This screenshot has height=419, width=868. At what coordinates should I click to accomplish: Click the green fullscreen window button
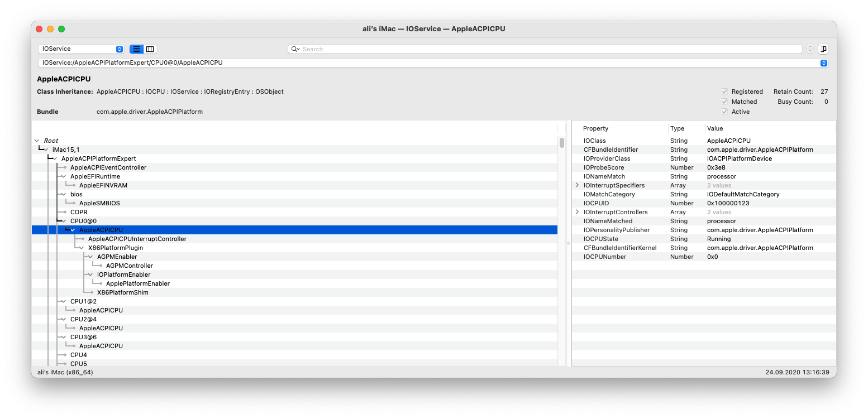[x=61, y=29]
